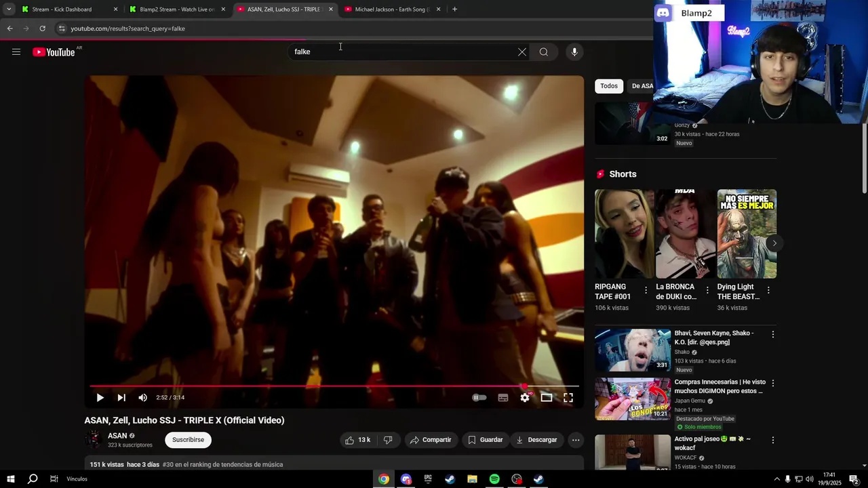Open more actions ellipsis under the video
Image resolution: width=868 pixels, height=488 pixels.
576,440
